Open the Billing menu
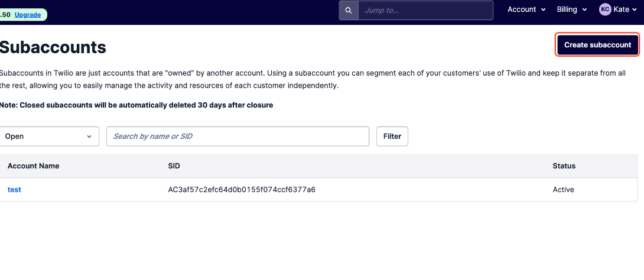The height and width of the screenshot is (280, 644). (572, 9)
